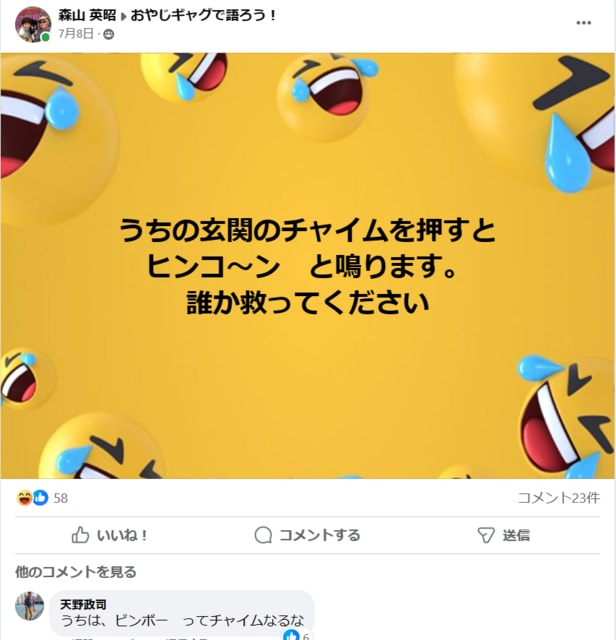
Task: Click the blue thumbs-up reaction icon
Action: (x=40, y=498)
